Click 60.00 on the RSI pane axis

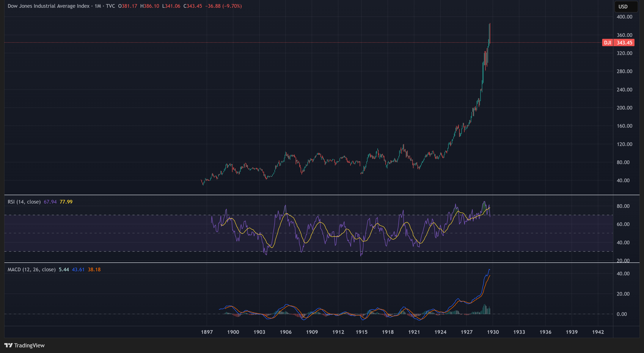tap(623, 224)
